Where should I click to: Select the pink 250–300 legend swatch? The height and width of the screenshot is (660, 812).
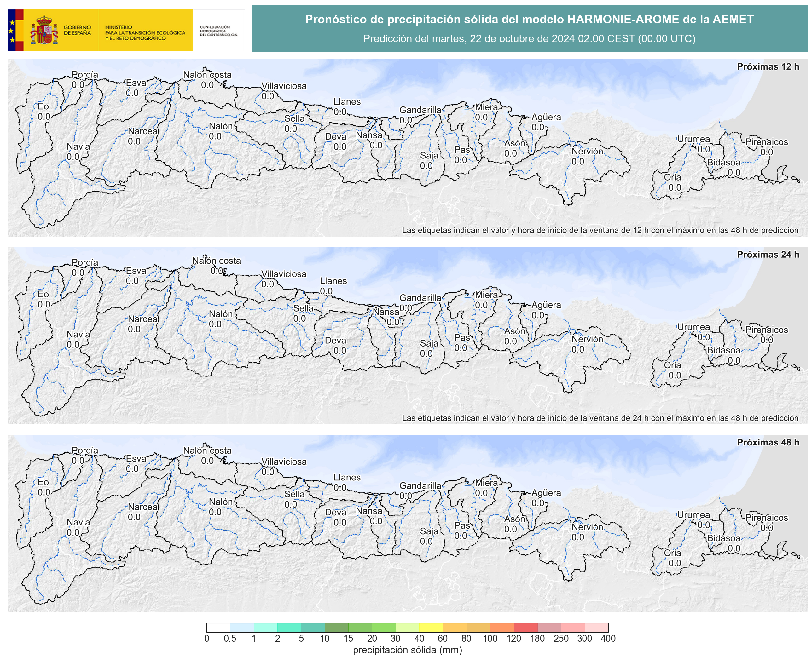573,628
